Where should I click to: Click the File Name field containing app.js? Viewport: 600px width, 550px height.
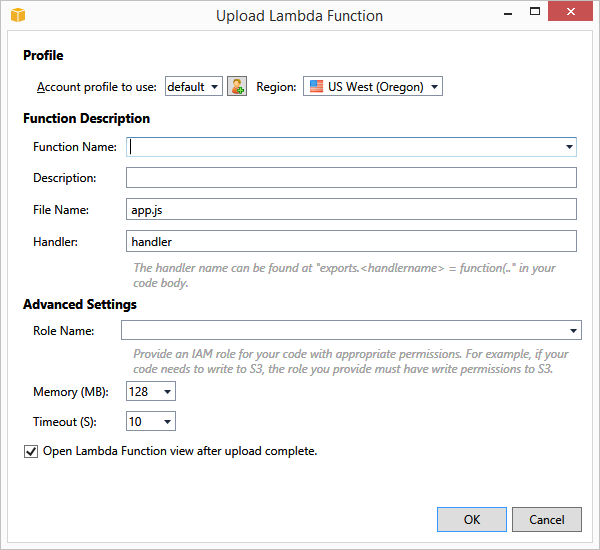(x=351, y=209)
